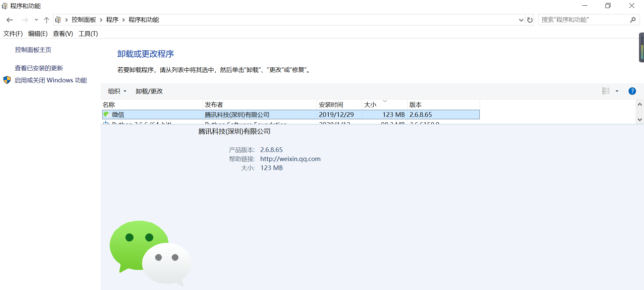
Task: Click the small WeChat icon in list
Action: pyautogui.click(x=107, y=115)
